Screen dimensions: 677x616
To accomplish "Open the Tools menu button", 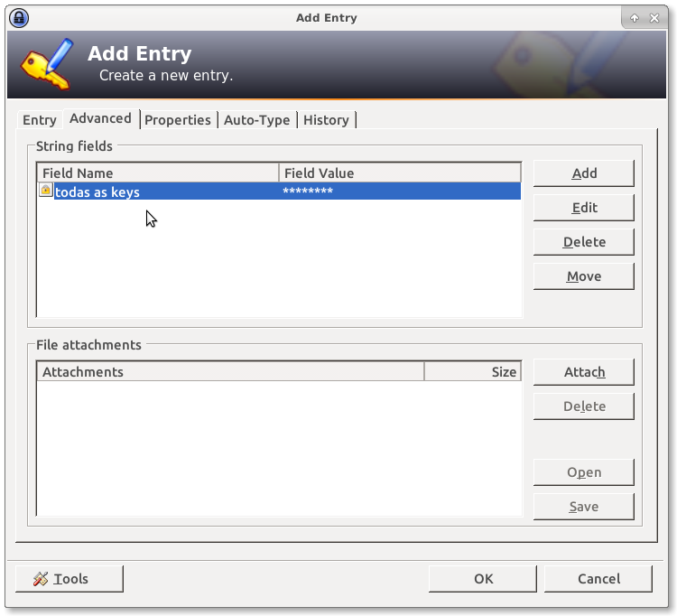I will tap(70, 579).
